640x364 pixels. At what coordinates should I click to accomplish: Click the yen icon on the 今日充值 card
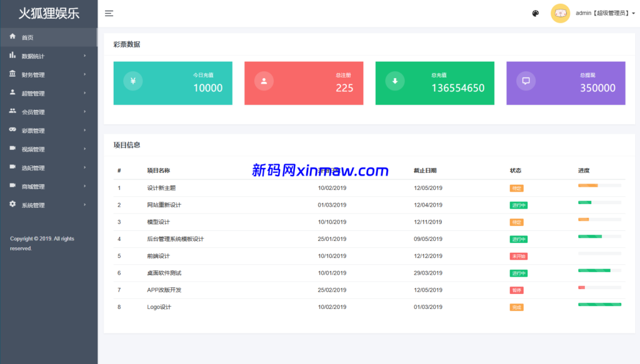133,81
